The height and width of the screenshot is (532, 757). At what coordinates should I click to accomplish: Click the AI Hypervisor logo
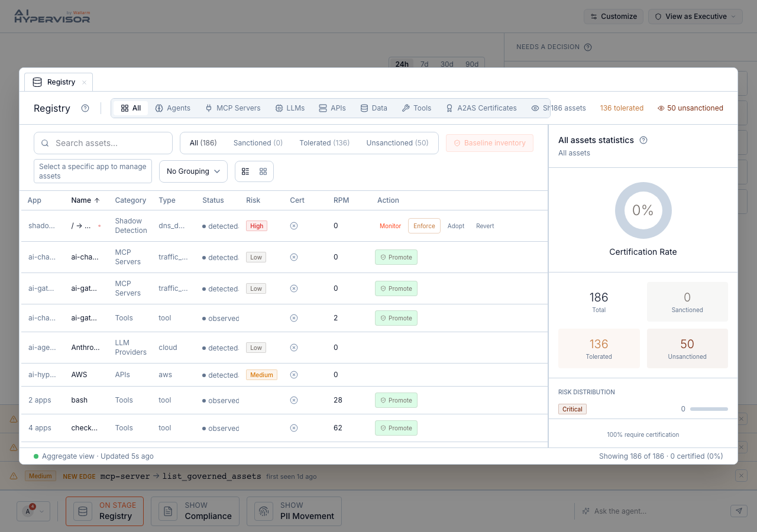click(x=52, y=17)
